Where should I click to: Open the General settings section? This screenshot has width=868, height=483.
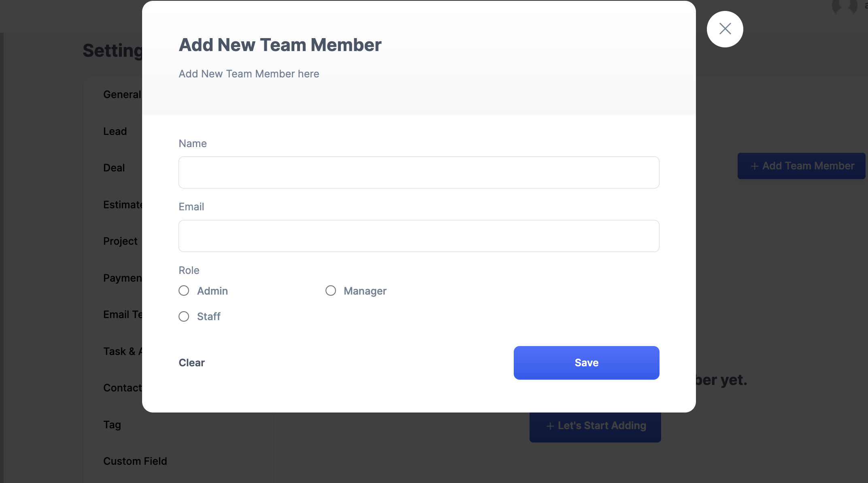122,94
